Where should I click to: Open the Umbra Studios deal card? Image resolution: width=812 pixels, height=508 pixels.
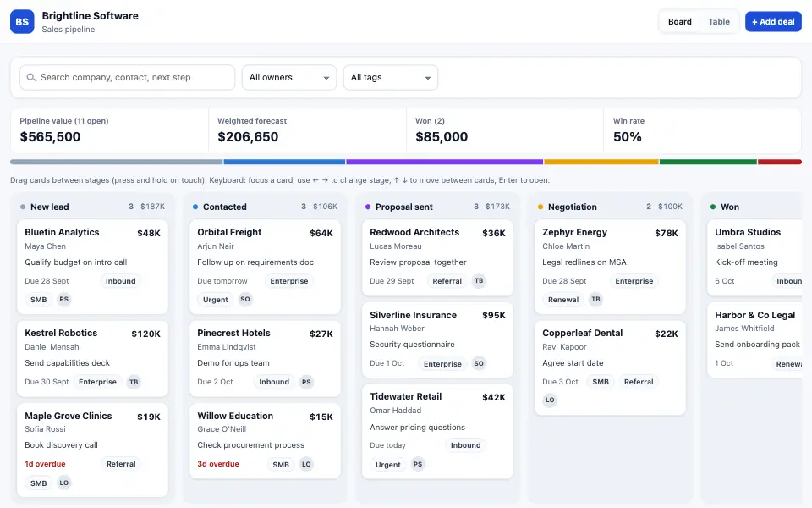click(x=754, y=257)
